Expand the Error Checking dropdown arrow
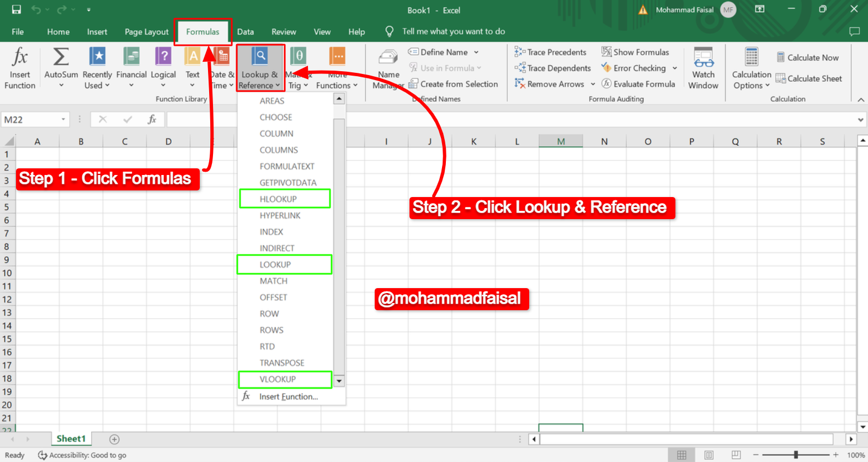 pyautogui.click(x=674, y=68)
